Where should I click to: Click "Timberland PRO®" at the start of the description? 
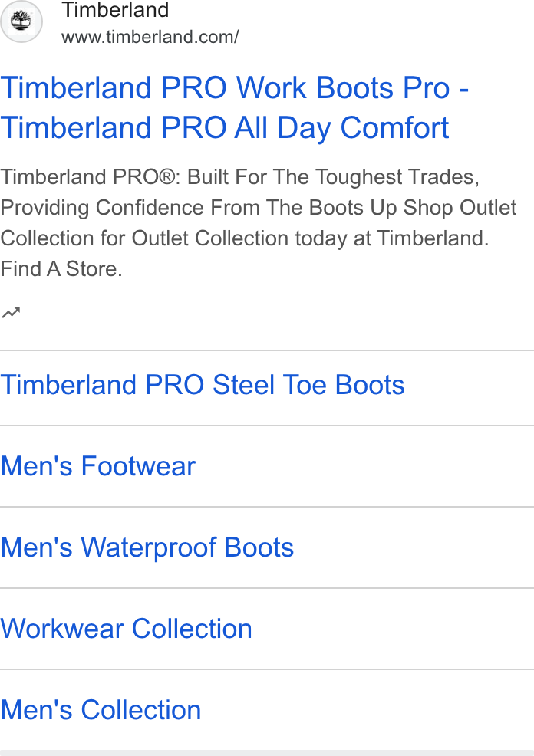click(x=87, y=177)
